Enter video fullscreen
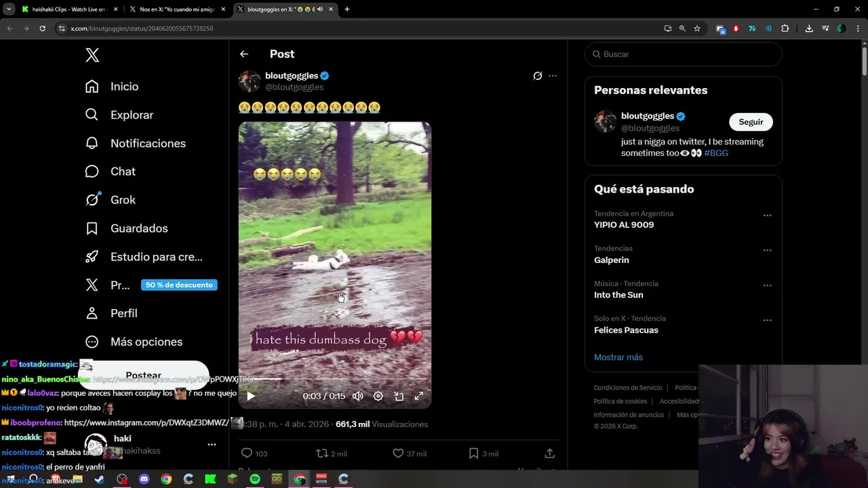The image size is (868, 488). pyautogui.click(x=419, y=396)
